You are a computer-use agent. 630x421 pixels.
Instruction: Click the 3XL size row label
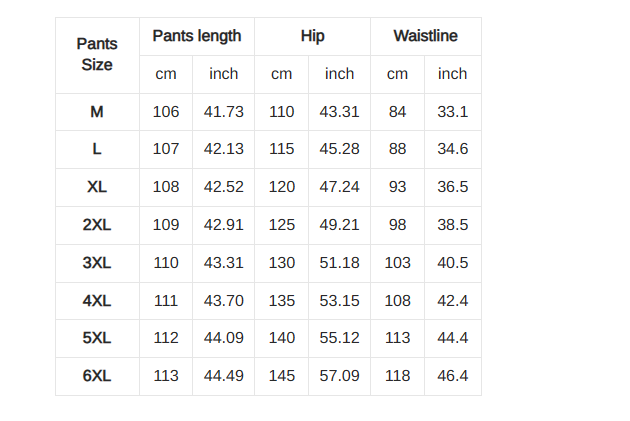[x=97, y=263]
